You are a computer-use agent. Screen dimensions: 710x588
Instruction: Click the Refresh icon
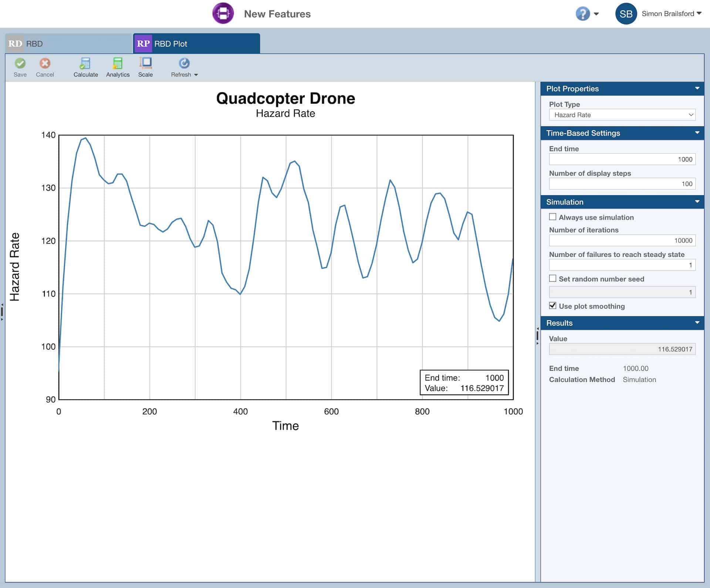tap(184, 62)
